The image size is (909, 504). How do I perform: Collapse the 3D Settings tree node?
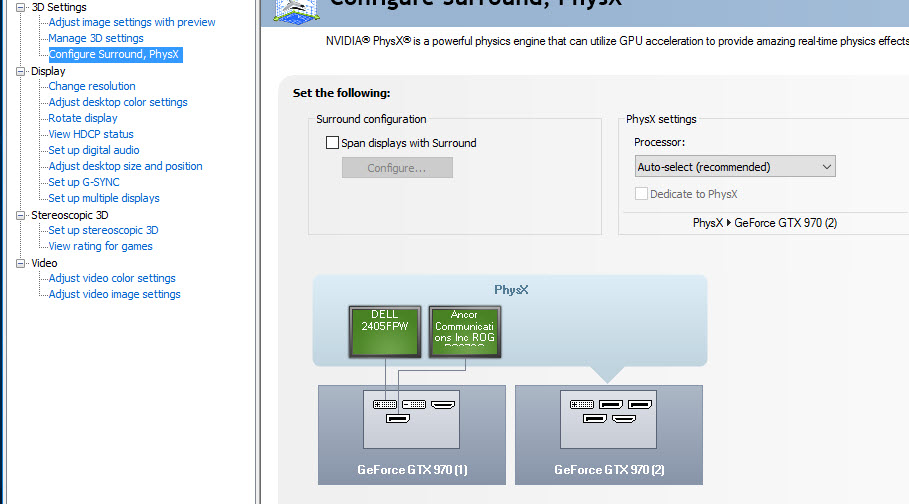coord(21,8)
